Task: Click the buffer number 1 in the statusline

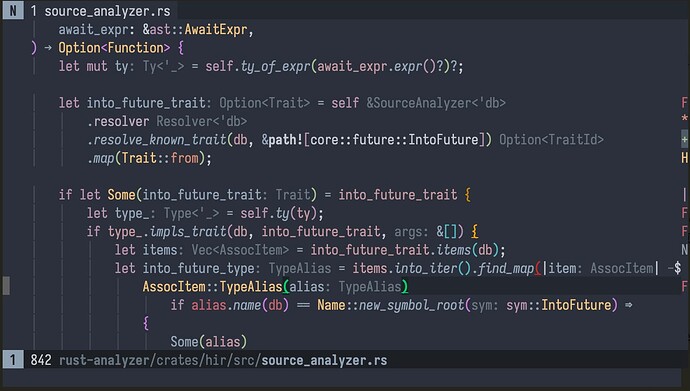Action: (13, 360)
